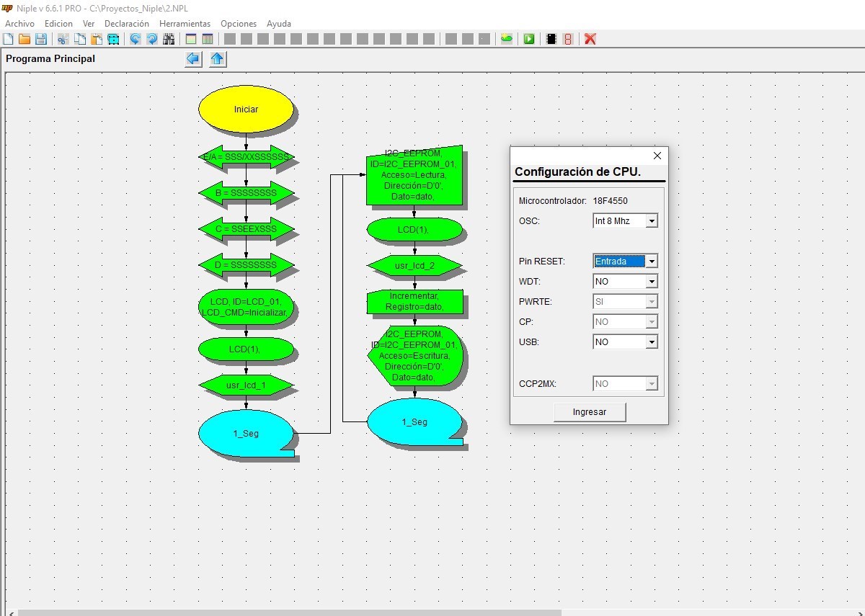Select the right cyan 1_Seg delay block
This screenshot has width=865, height=616.
414,421
